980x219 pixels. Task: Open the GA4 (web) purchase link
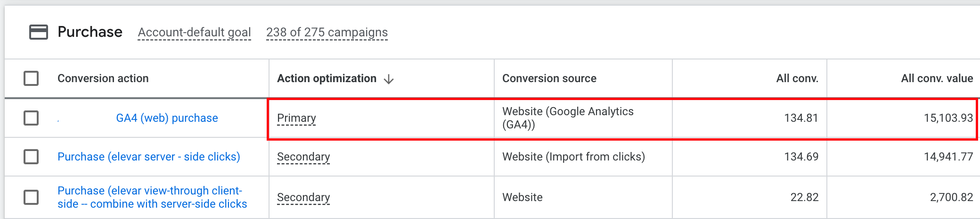pos(167,118)
